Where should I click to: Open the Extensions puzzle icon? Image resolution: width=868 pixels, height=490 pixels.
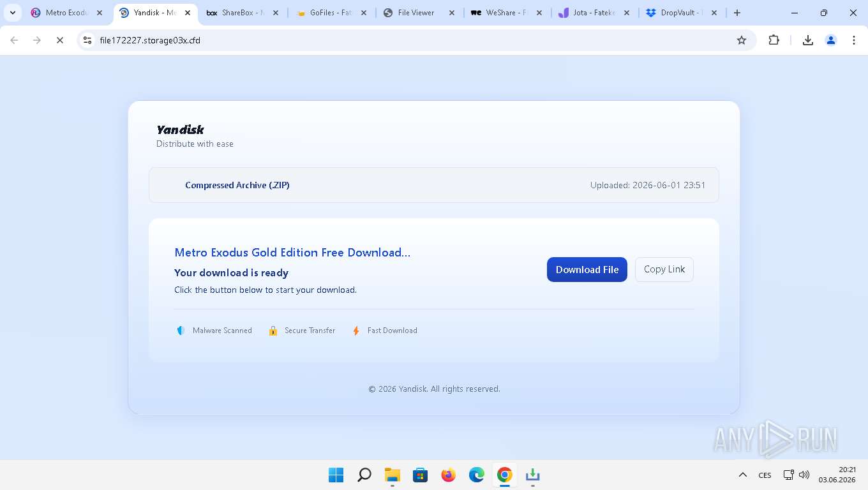(x=774, y=40)
